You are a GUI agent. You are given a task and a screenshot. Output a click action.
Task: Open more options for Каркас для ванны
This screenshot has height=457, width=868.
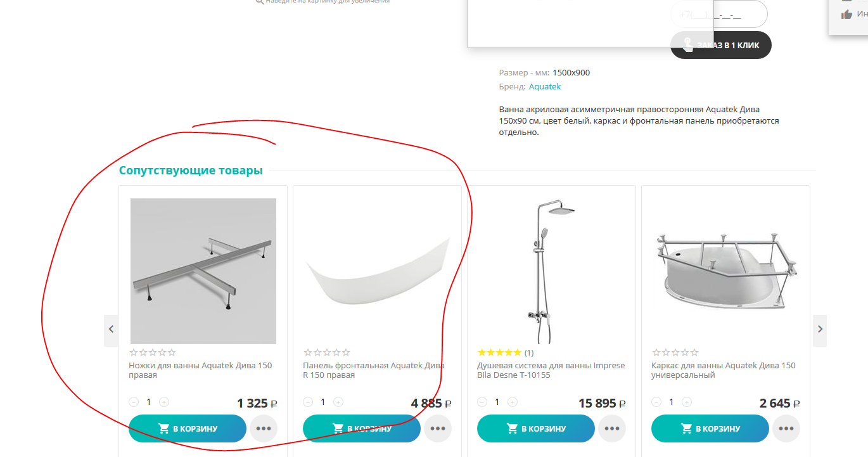(x=786, y=428)
